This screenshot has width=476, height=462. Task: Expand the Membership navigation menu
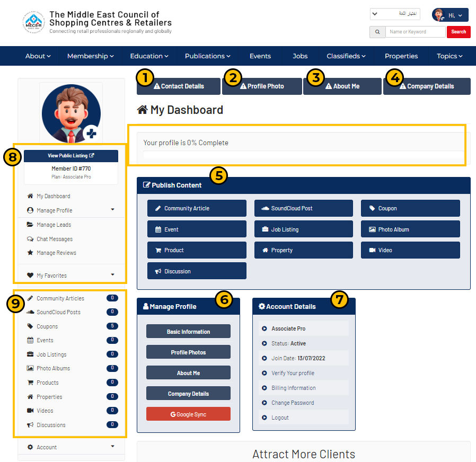[91, 56]
